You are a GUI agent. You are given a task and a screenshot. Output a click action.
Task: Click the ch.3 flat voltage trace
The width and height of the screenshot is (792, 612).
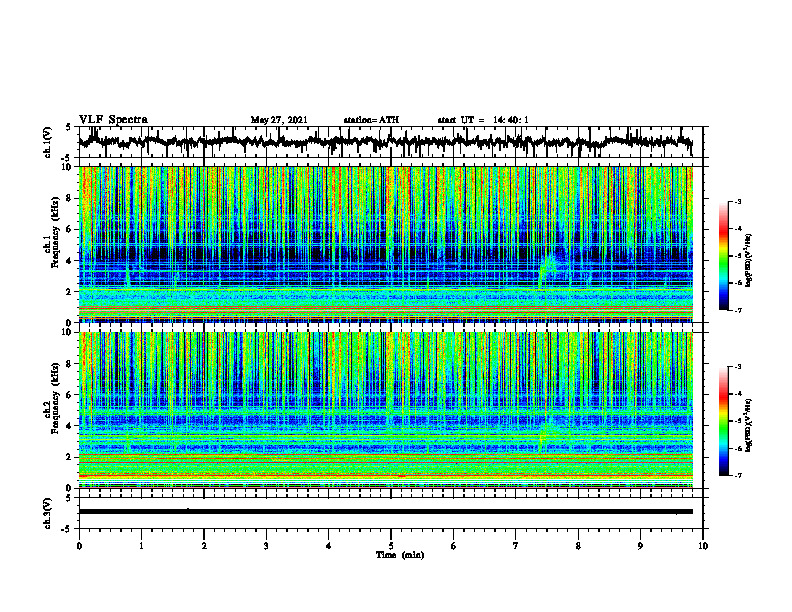click(x=385, y=512)
